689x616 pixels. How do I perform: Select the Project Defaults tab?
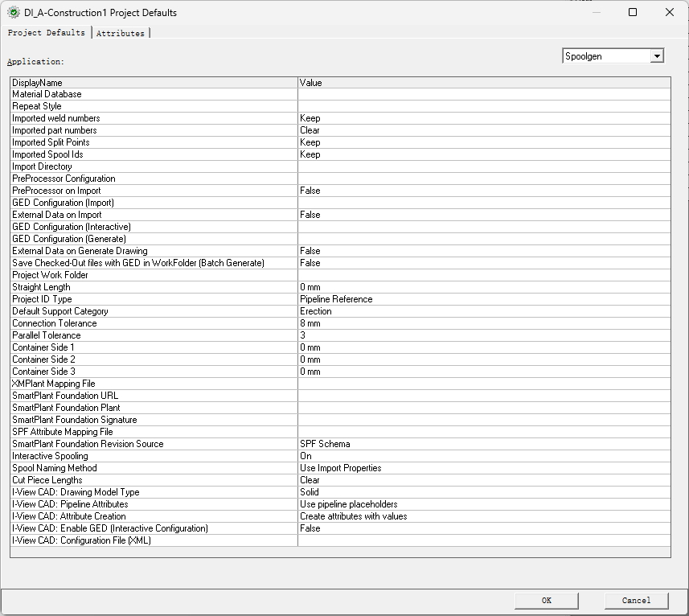pos(47,33)
